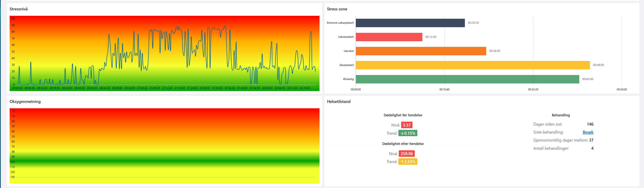The height and width of the screenshot is (188, 644).
Task: Click the Stressnivå chart title
Action: [19, 9]
